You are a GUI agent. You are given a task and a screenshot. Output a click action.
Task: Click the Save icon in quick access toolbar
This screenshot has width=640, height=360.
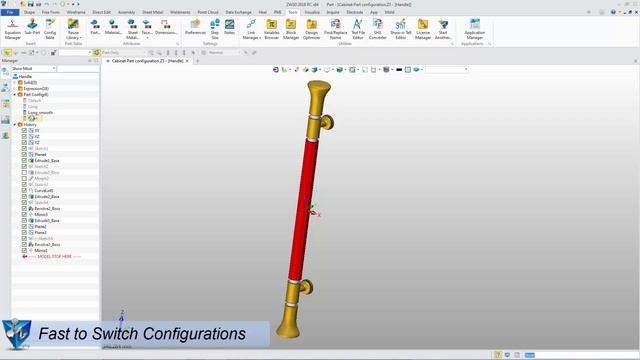pos(31,4)
